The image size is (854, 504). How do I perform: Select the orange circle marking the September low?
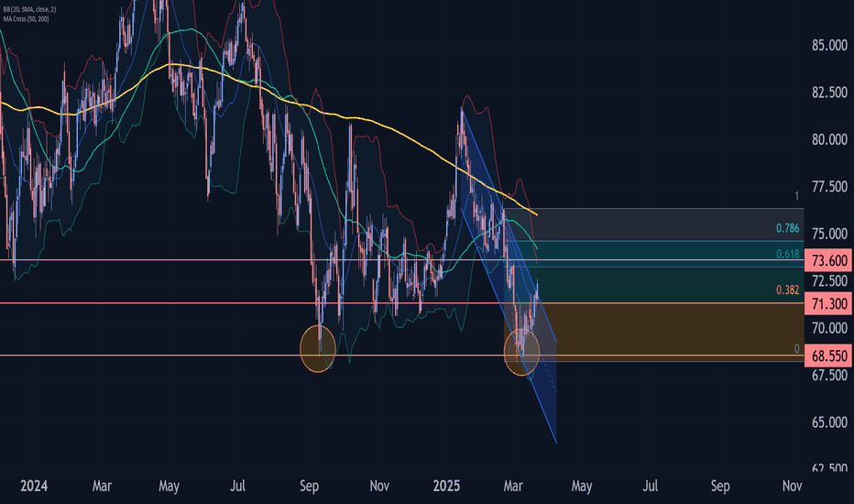click(x=318, y=349)
